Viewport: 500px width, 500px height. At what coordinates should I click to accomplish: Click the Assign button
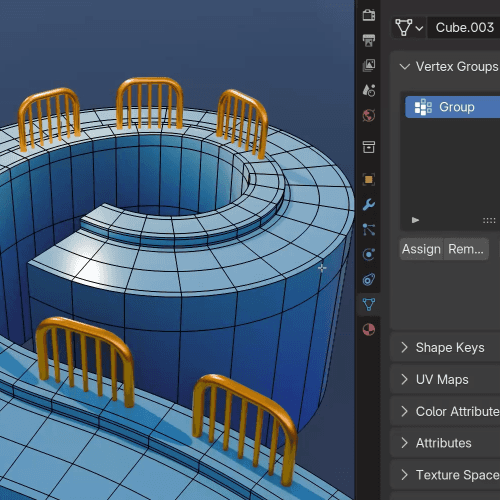[x=421, y=249]
